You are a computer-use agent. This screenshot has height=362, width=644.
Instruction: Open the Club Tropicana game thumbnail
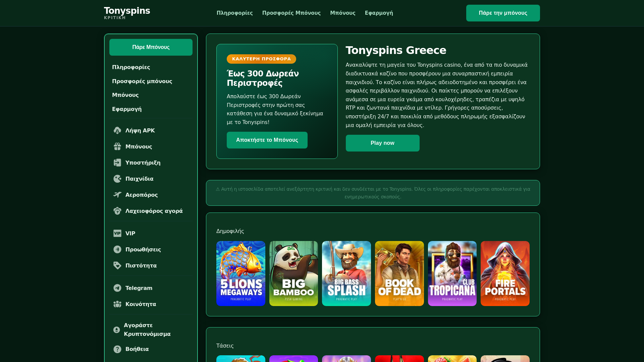click(x=452, y=274)
